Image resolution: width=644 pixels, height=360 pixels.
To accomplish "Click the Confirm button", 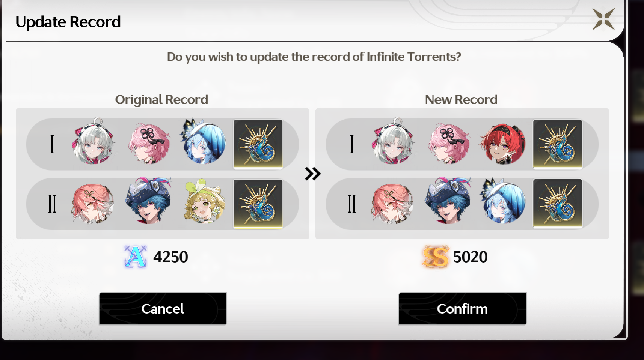I will (462, 309).
